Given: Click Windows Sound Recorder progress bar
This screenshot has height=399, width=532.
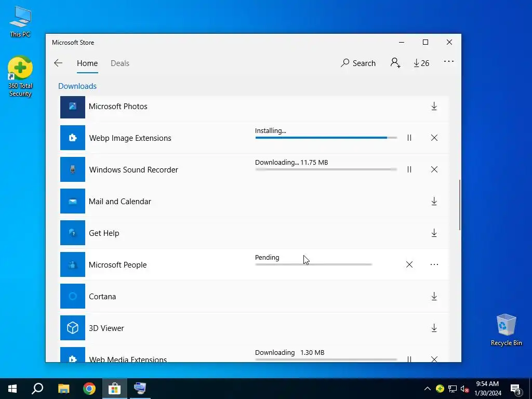Looking at the screenshot, I should click(x=326, y=169).
